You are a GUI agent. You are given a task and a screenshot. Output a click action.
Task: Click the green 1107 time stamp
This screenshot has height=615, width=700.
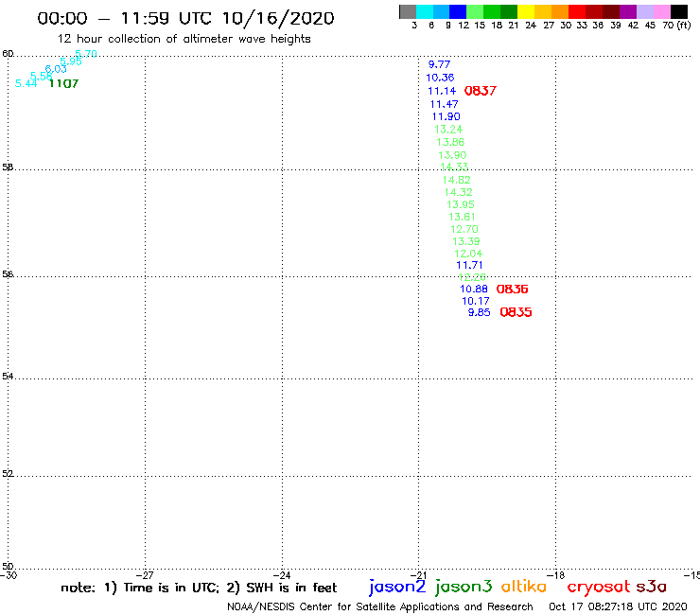(63, 83)
